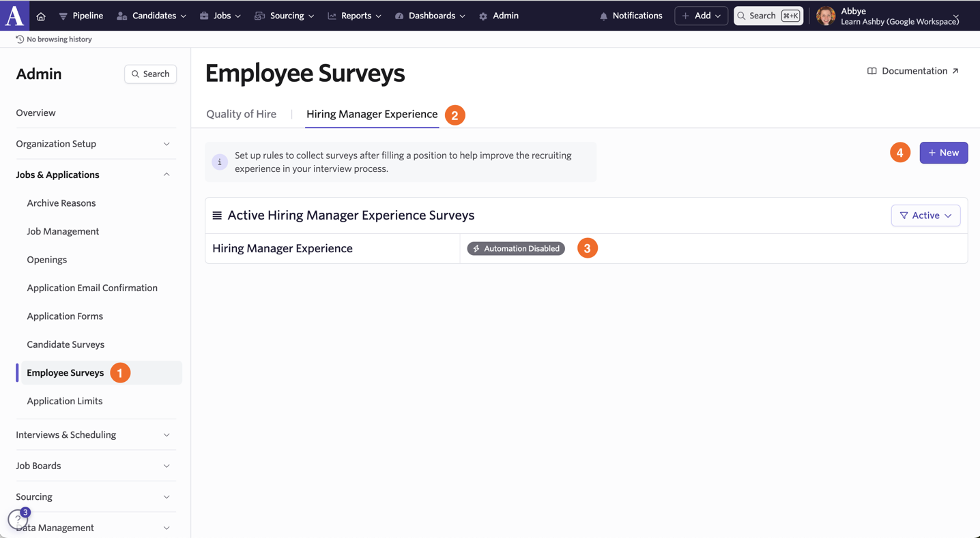Open the Sourcing menu in top bar
The image size is (980, 538).
(285, 16)
